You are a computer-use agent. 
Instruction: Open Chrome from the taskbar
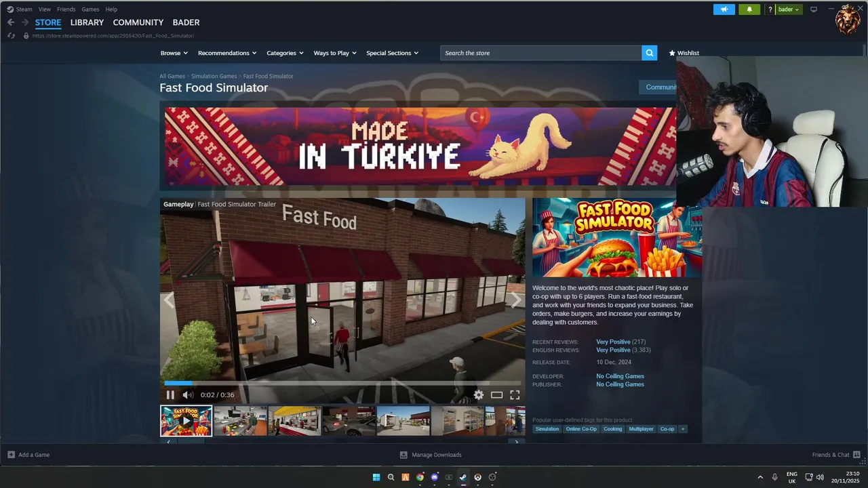420,477
